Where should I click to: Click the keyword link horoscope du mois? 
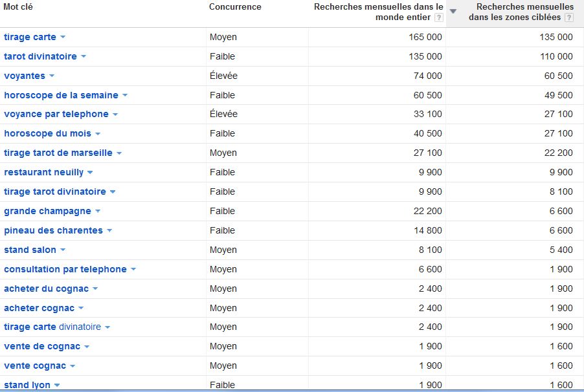point(47,133)
